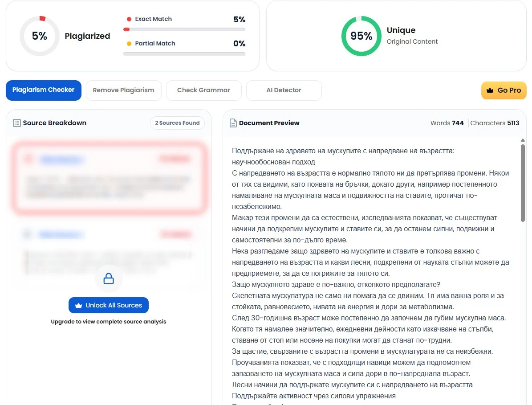Screen dimensions: 532x405
Task: Click the Partial Match progress bar
Action: (184, 53)
